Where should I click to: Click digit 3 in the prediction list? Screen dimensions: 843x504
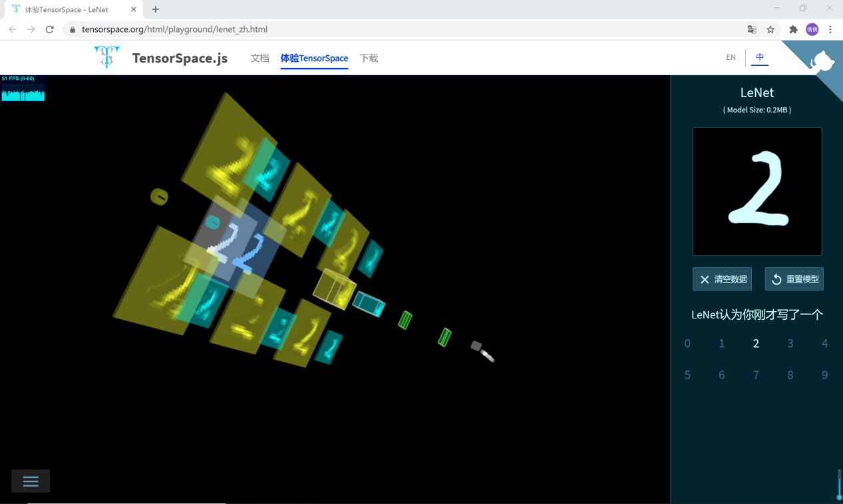click(x=790, y=344)
